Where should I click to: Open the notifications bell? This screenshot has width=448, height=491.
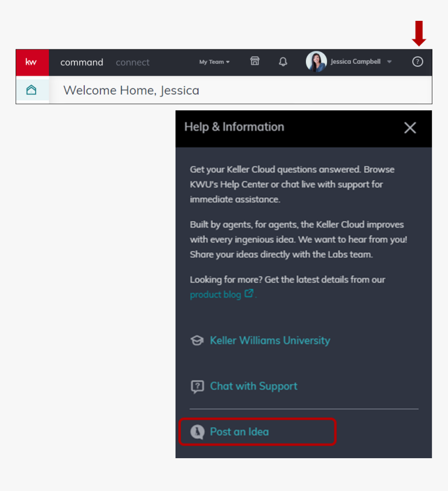(283, 62)
